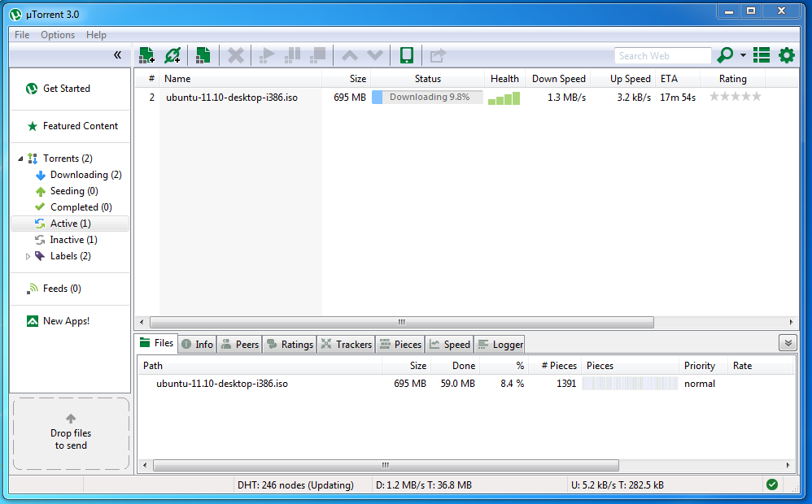The width and height of the screenshot is (812, 504).
Task: Open the search provider dropdown arrow
Action: tap(743, 54)
